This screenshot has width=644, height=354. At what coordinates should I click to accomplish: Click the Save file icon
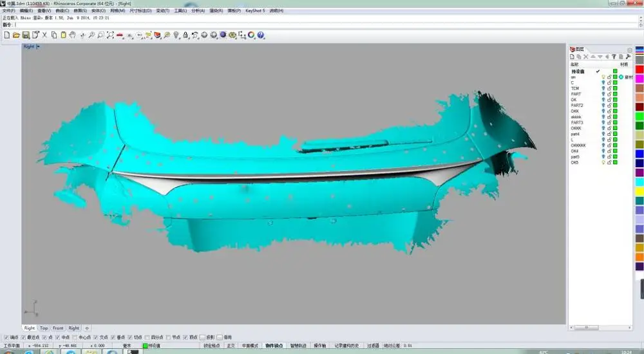tap(26, 35)
